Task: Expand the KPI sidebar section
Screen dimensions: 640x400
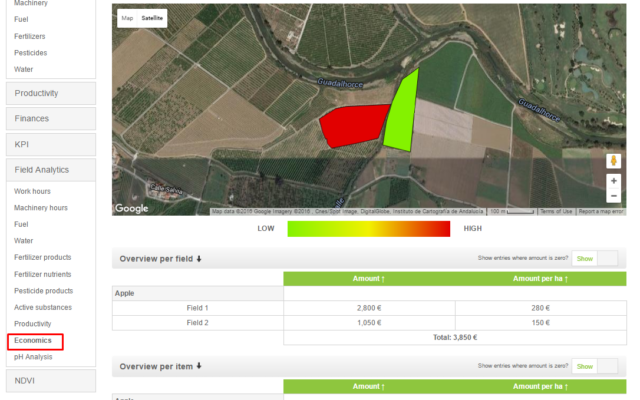Action: tap(51, 144)
